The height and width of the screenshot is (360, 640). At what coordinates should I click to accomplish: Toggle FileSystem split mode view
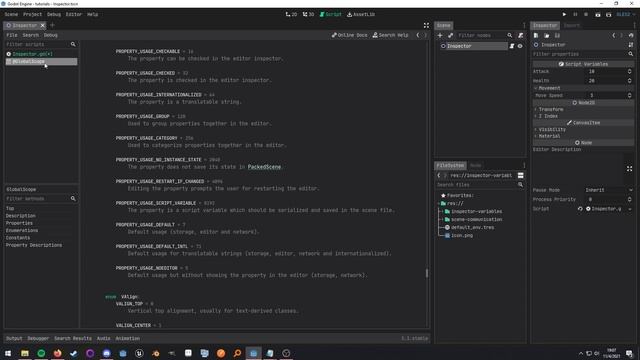pyautogui.click(x=520, y=176)
